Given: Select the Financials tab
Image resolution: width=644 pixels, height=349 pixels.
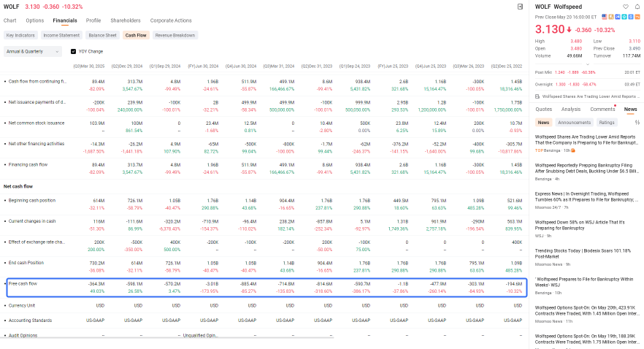Looking at the screenshot, I should click(65, 20).
